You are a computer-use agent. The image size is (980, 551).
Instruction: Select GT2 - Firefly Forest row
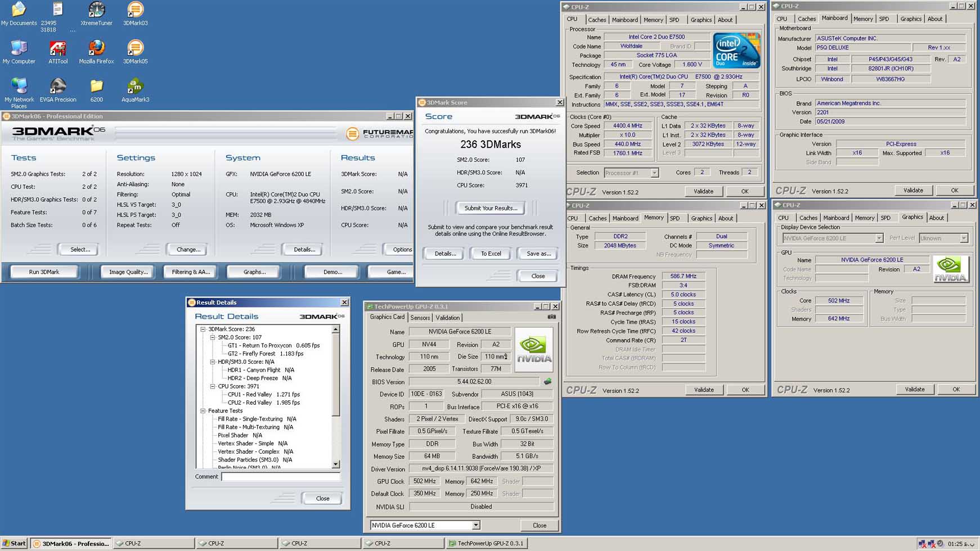(265, 354)
